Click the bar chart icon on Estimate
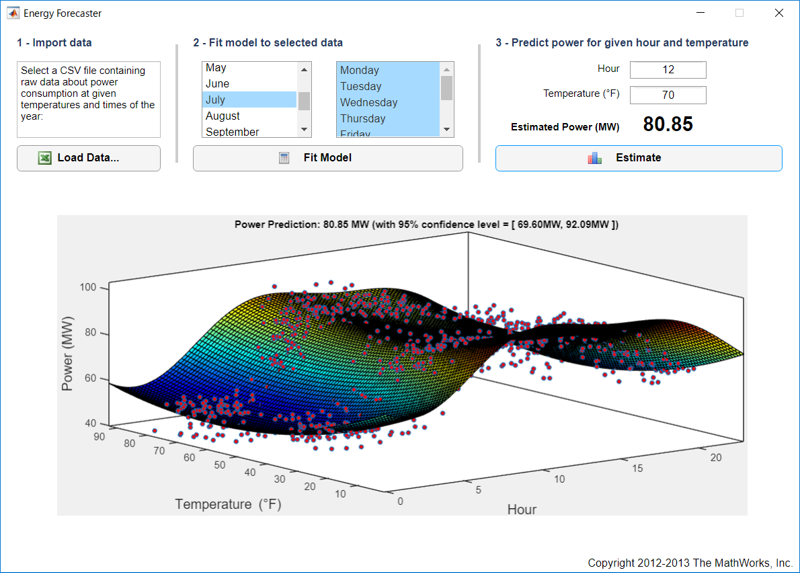This screenshot has width=800, height=573. pos(595,158)
